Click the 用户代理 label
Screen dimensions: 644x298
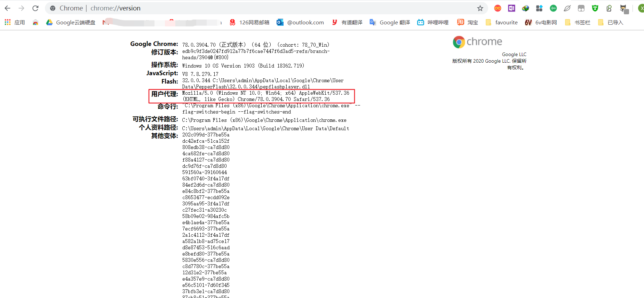165,94
